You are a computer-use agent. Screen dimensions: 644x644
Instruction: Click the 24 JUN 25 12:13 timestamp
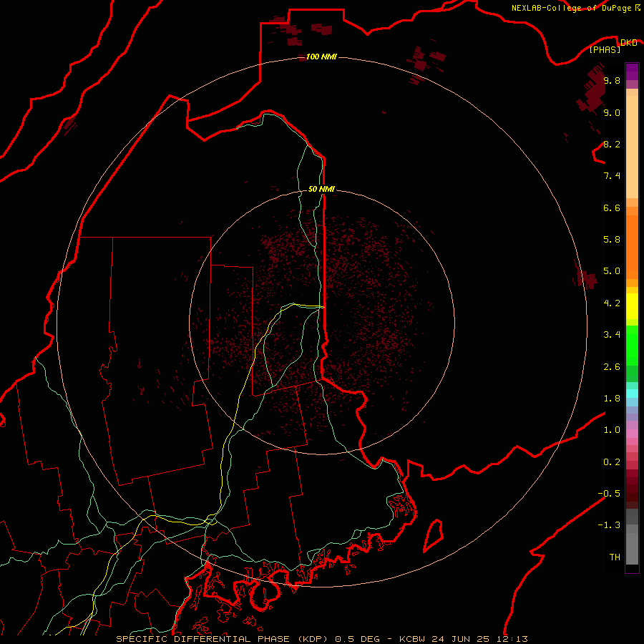point(481,639)
